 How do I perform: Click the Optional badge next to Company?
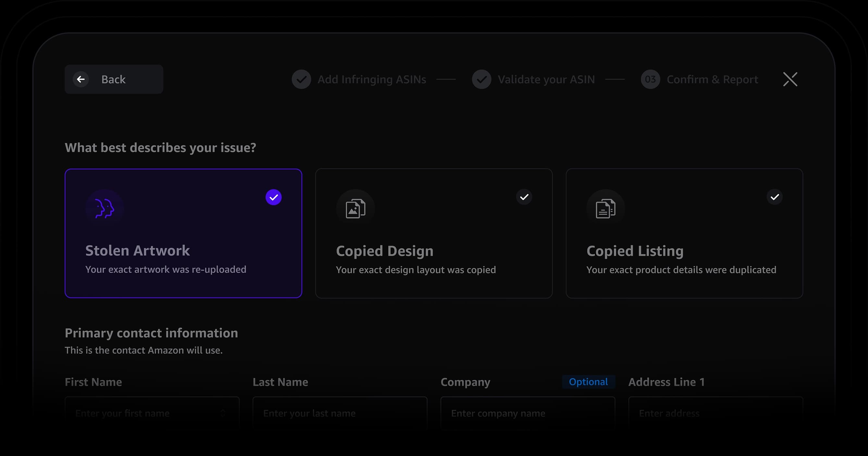point(588,382)
